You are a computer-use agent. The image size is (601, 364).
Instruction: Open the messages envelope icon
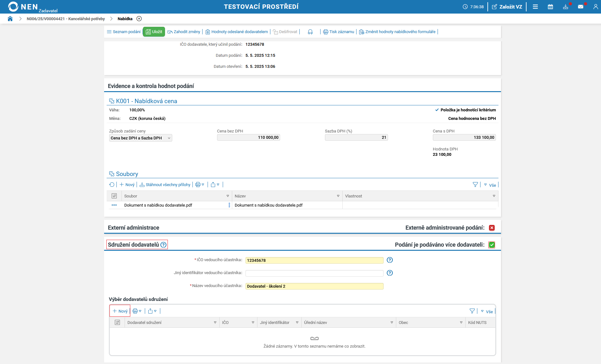click(580, 7)
